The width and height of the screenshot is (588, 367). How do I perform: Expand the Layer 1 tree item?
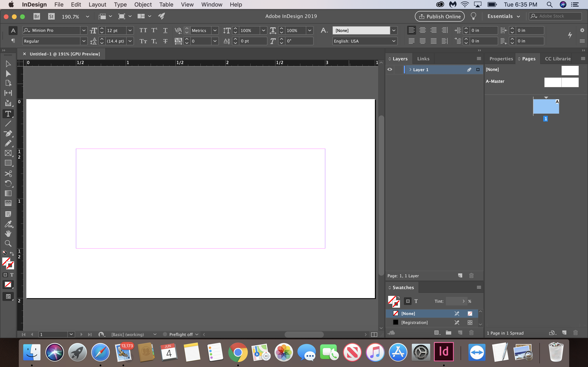coord(410,69)
